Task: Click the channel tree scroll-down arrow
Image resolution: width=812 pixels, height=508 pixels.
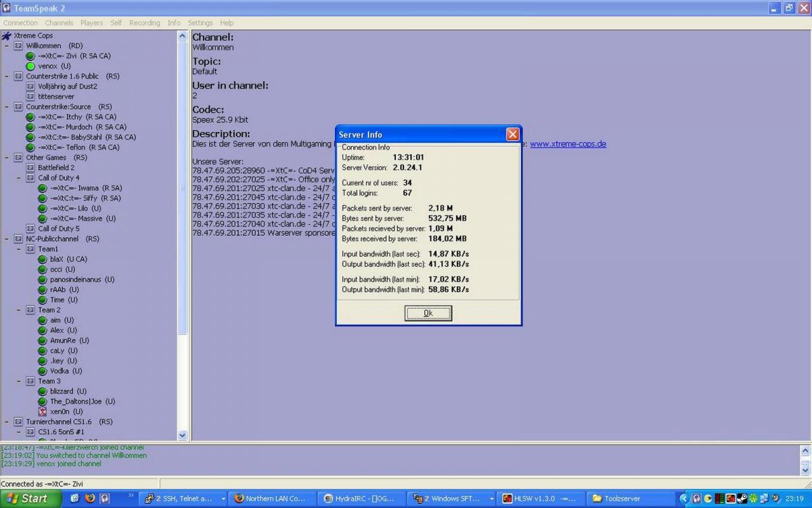Action: [x=182, y=436]
